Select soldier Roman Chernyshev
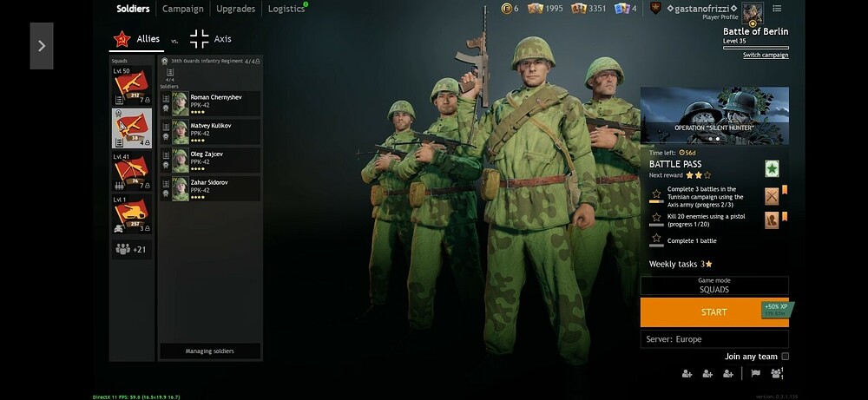 [210, 103]
